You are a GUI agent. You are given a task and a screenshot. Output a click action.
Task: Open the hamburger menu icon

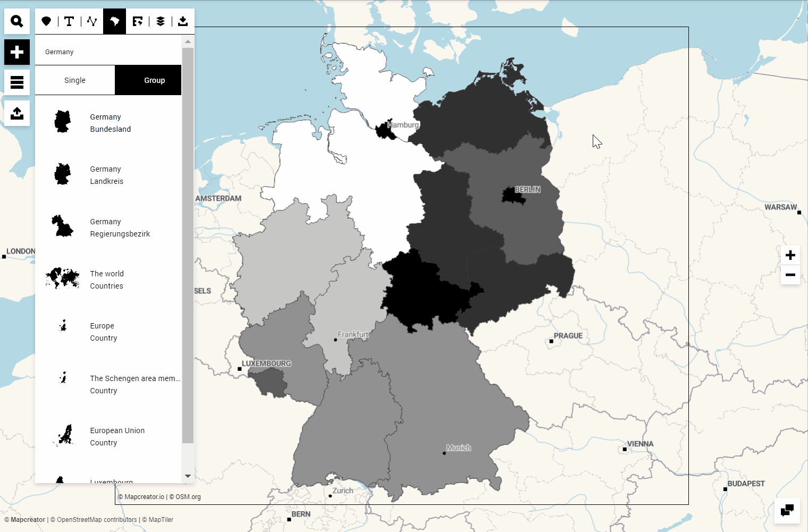pos(17,82)
